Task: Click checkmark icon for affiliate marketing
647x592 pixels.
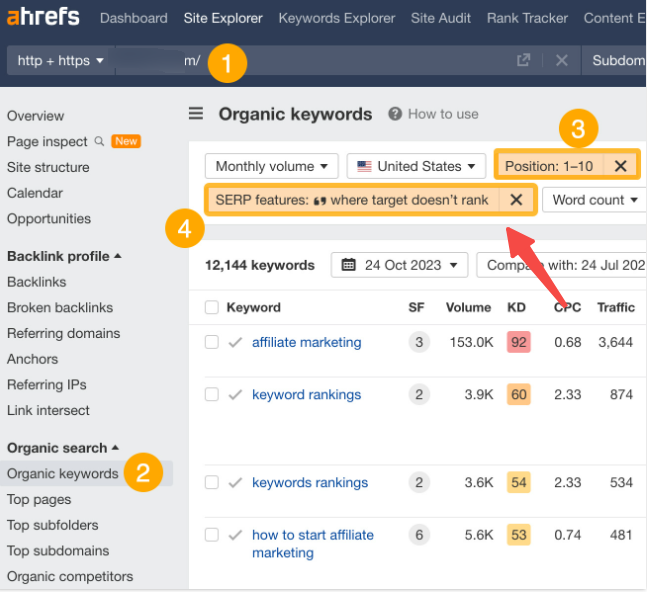Action: coord(235,342)
